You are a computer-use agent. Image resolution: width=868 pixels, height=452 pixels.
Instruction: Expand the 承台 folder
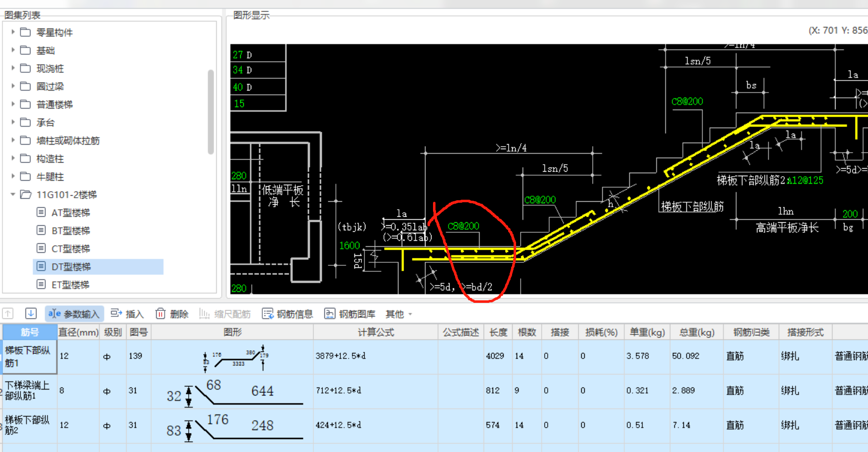pyautogui.click(x=13, y=122)
